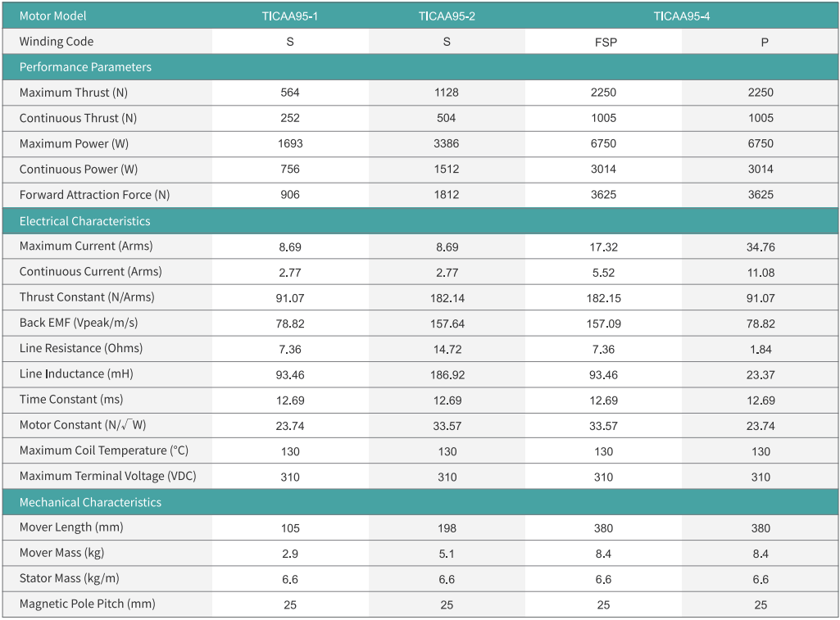Click the Mechanical Characteristics section header
The height and width of the screenshot is (620, 840).
90,502
